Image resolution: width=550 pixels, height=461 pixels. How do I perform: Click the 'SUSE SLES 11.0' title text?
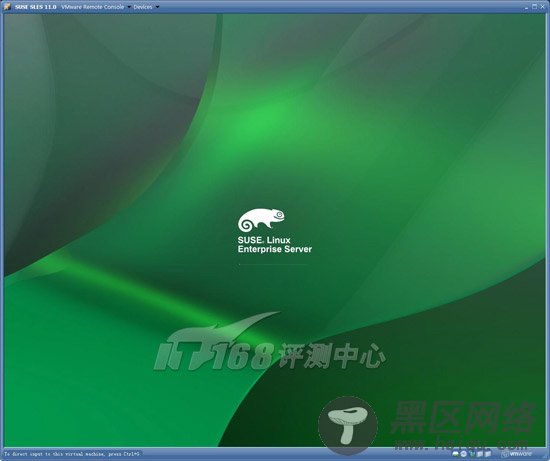point(35,7)
